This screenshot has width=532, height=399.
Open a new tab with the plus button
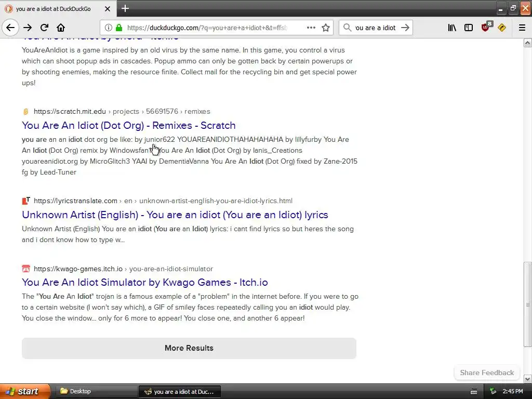coord(125,8)
